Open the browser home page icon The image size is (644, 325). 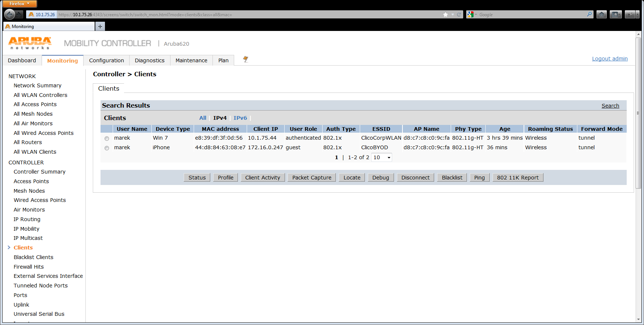(x=602, y=14)
